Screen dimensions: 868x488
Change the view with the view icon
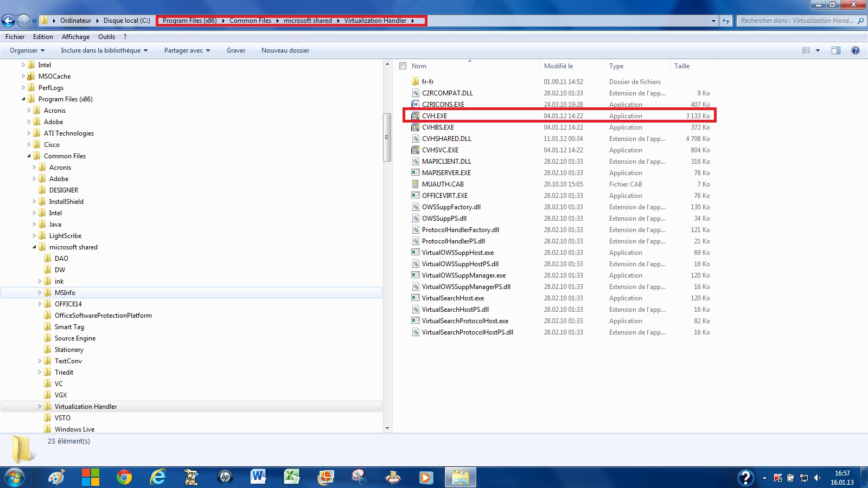tap(806, 50)
